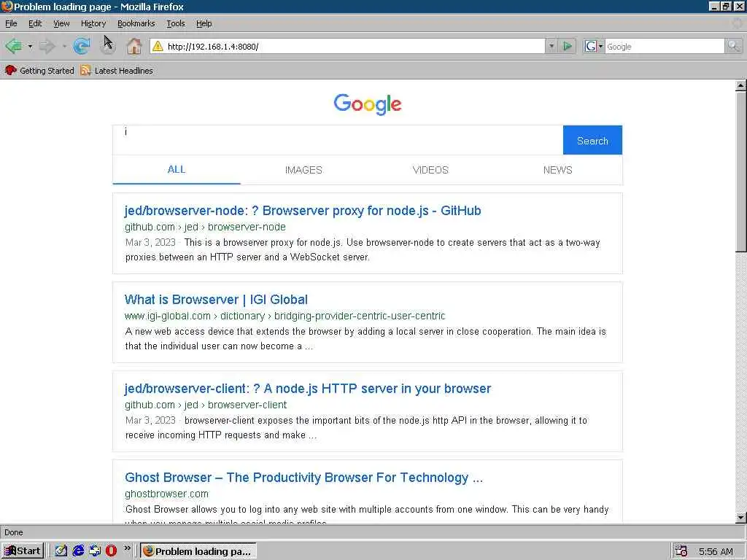Screen dimensions: 747x560
Task: Click the Stop loading icon under the cursor
Action: pos(109,46)
